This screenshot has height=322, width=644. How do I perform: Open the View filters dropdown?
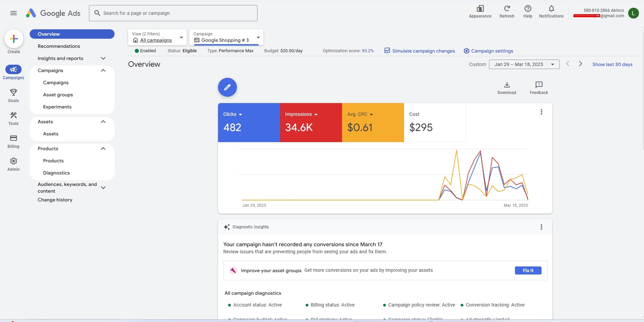[x=157, y=37]
